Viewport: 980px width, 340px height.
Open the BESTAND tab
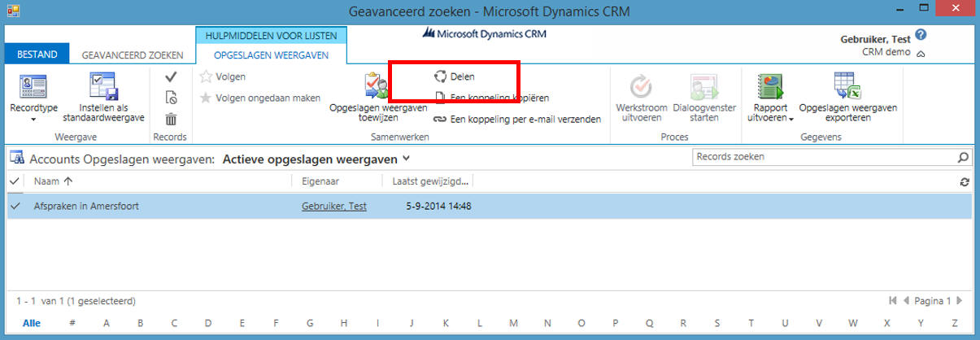[x=37, y=54]
